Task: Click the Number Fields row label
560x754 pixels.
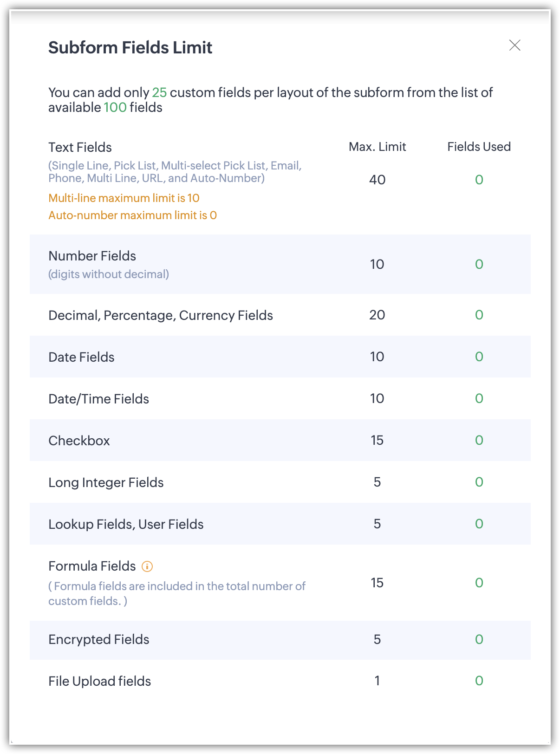Action: coord(92,256)
